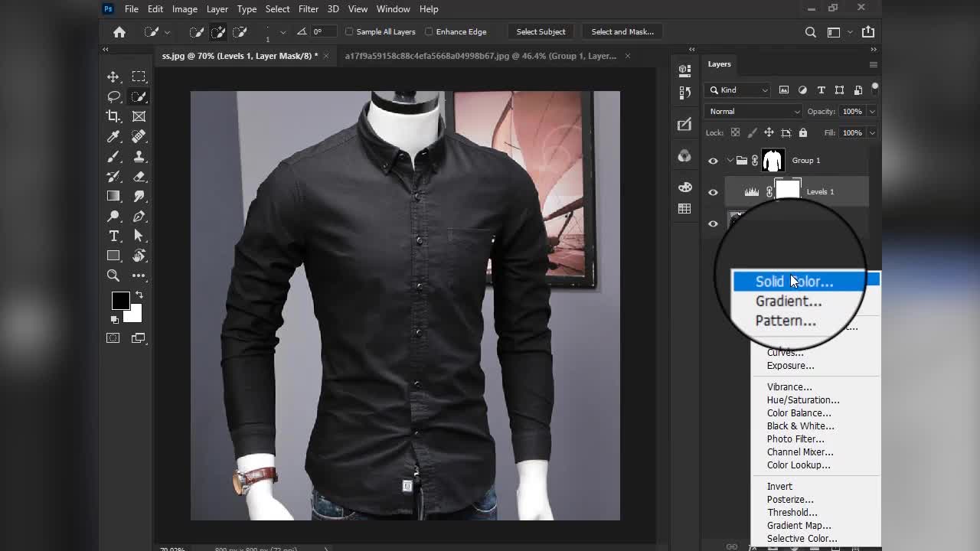Enable Sample All Layers checkbox

[350, 32]
